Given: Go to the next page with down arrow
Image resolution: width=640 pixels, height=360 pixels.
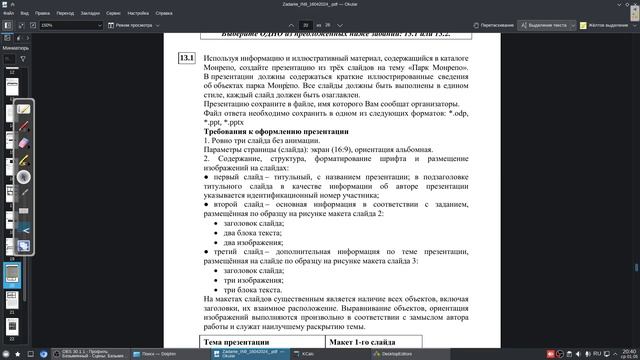Looking at the screenshot, I should click(x=340, y=25).
